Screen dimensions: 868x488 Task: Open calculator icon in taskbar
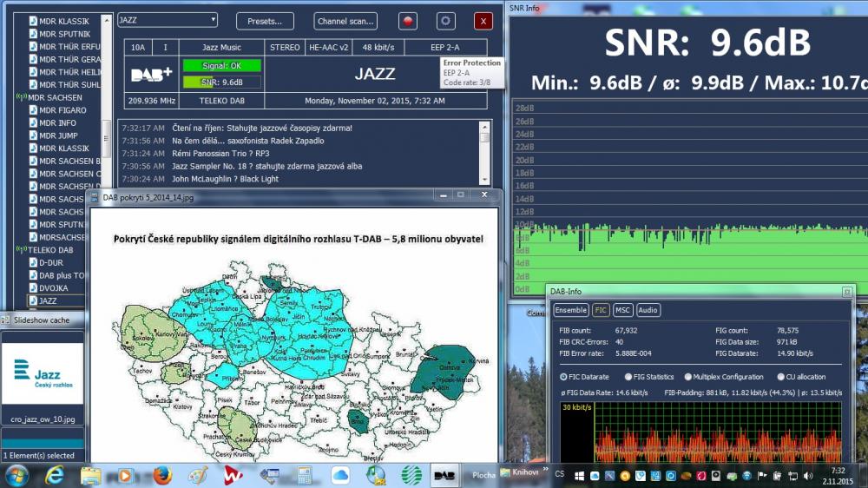pyautogui.click(x=304, y=476)
